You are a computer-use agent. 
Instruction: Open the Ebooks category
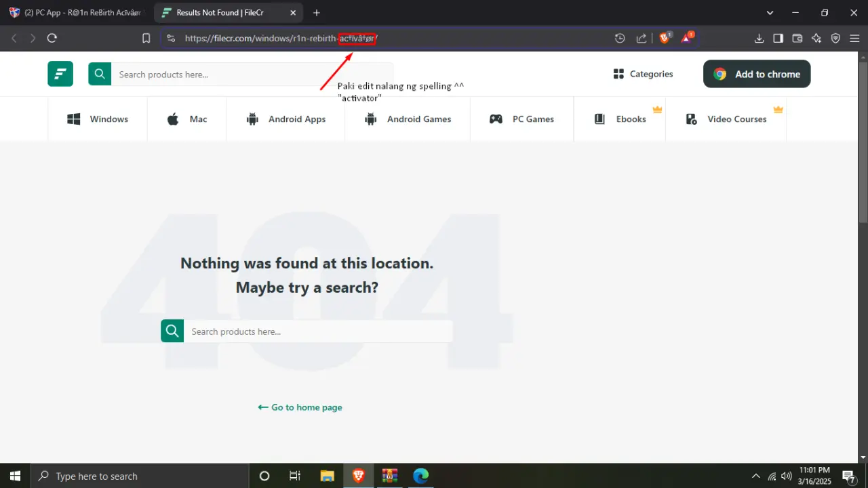[x=620, y=119]
